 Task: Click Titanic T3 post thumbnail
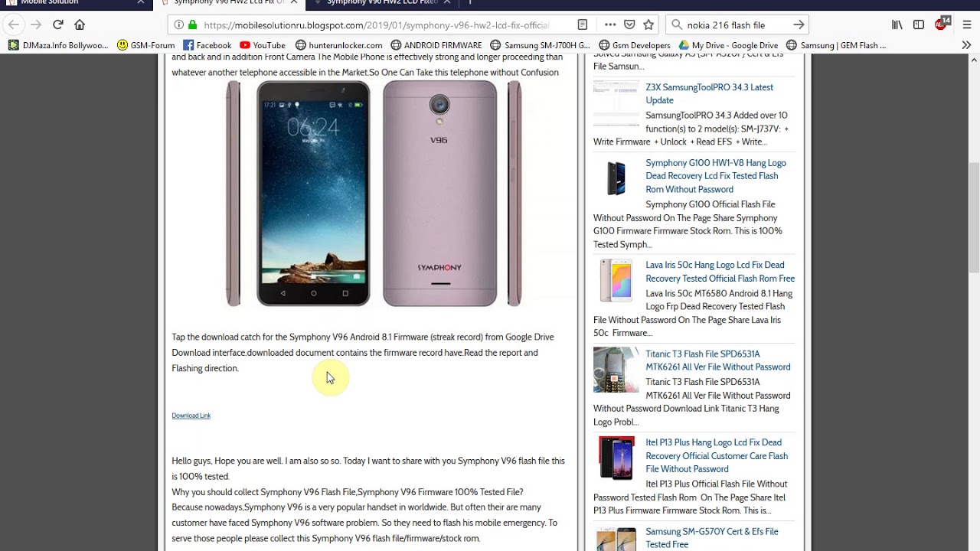616,370
